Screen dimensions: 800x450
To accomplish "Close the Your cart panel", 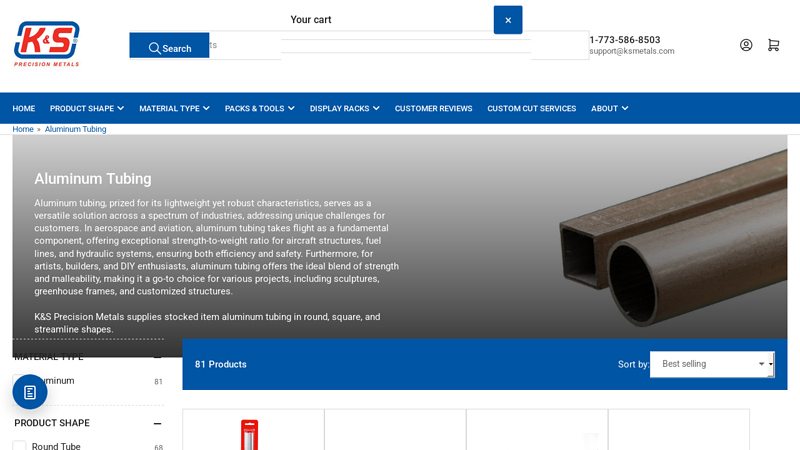I will (x=508, y=20).
